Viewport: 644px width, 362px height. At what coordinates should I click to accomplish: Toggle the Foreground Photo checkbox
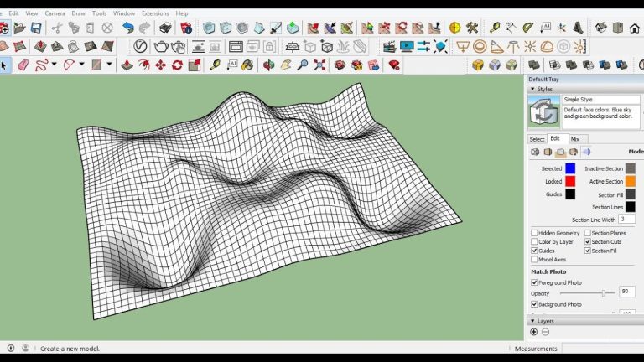click(x=534, y=282)
